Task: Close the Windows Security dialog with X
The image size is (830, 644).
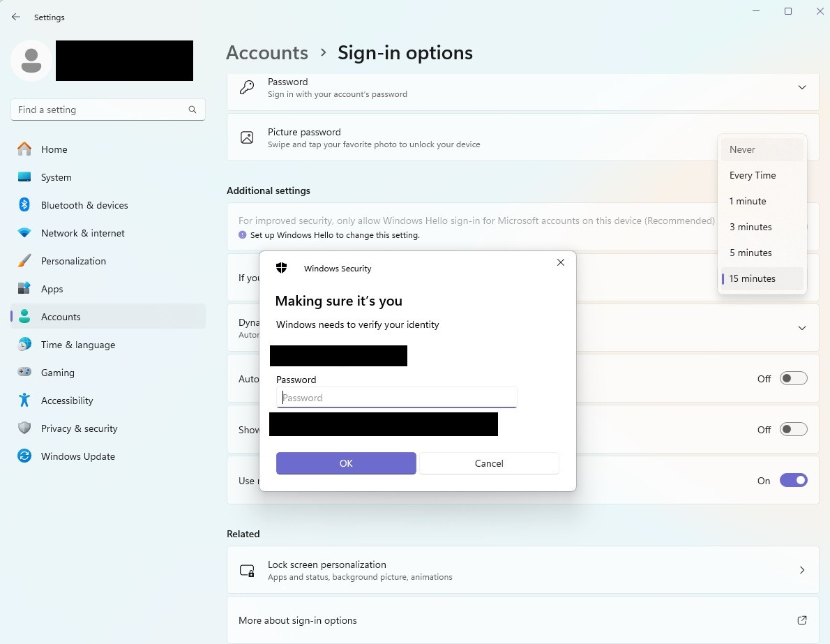Action: (x=561, y=262)
